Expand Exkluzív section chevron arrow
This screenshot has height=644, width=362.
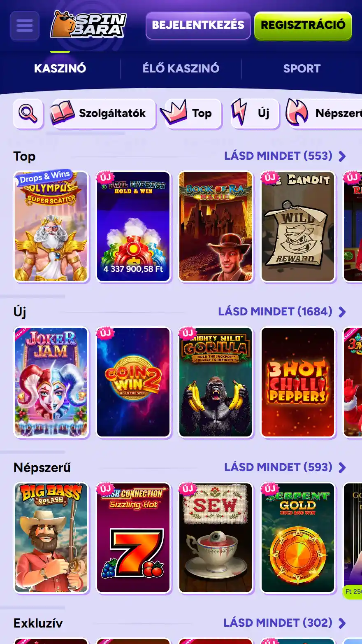coord(342,623)
